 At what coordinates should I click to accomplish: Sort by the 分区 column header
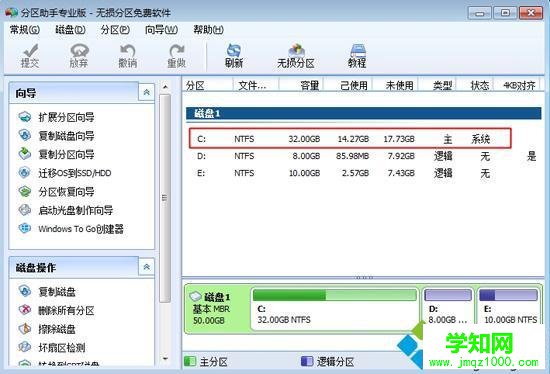coord(208,85)
